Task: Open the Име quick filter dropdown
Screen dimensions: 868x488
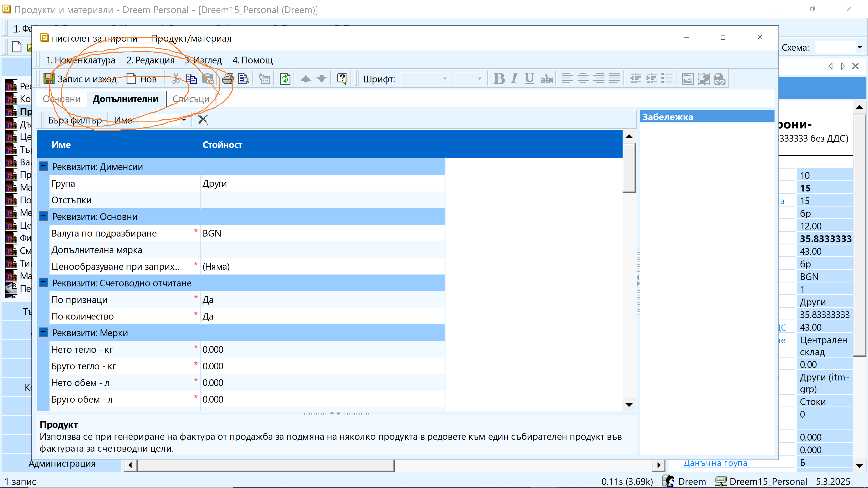Action: point(184,120)
